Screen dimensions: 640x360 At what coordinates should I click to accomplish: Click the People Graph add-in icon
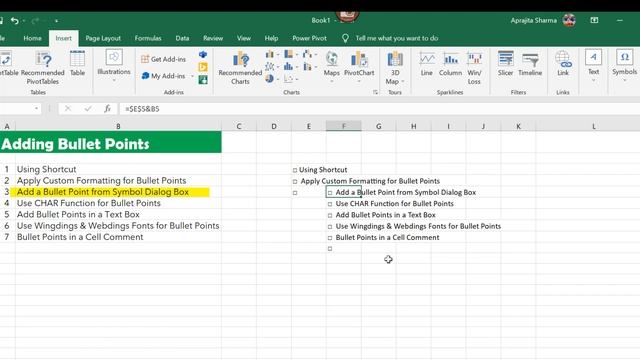pos(203,80)
